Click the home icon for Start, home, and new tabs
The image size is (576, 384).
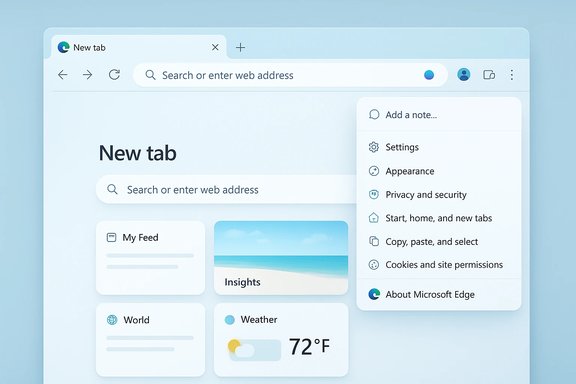[x=374, y=218]
